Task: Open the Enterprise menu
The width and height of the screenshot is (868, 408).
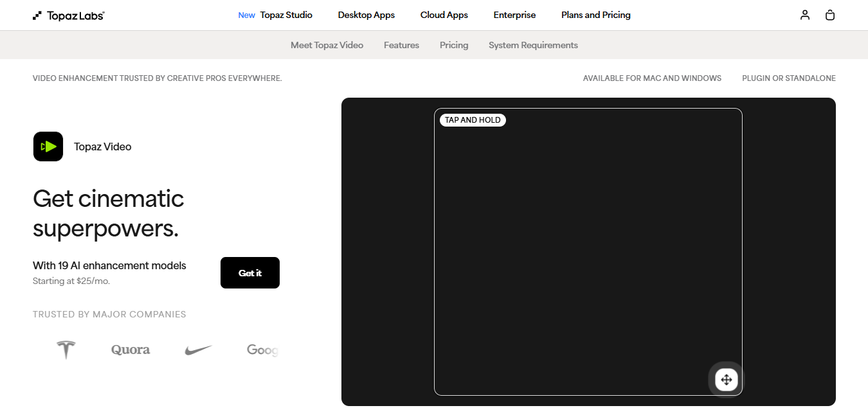Action: coord(514,15)
